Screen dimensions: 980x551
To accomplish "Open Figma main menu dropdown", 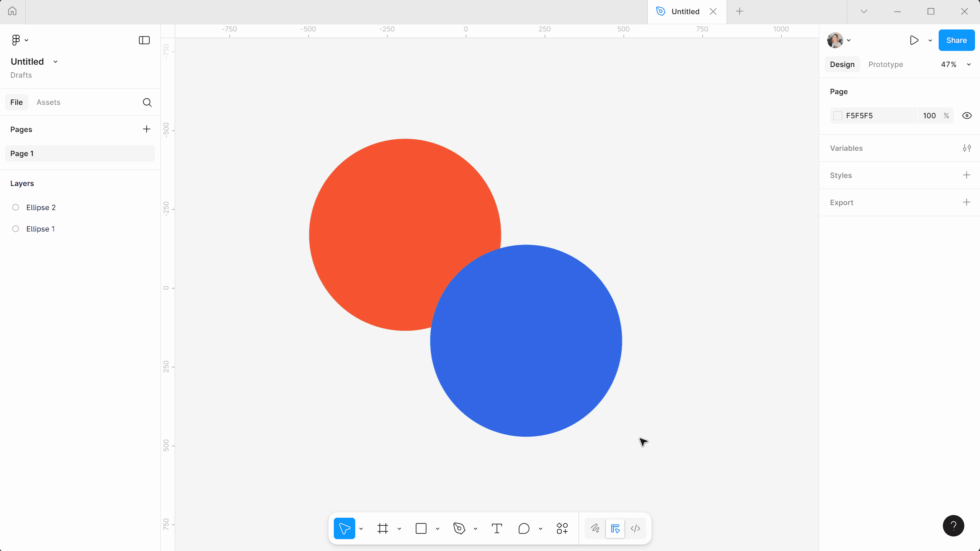I will (x=20, y=40).
